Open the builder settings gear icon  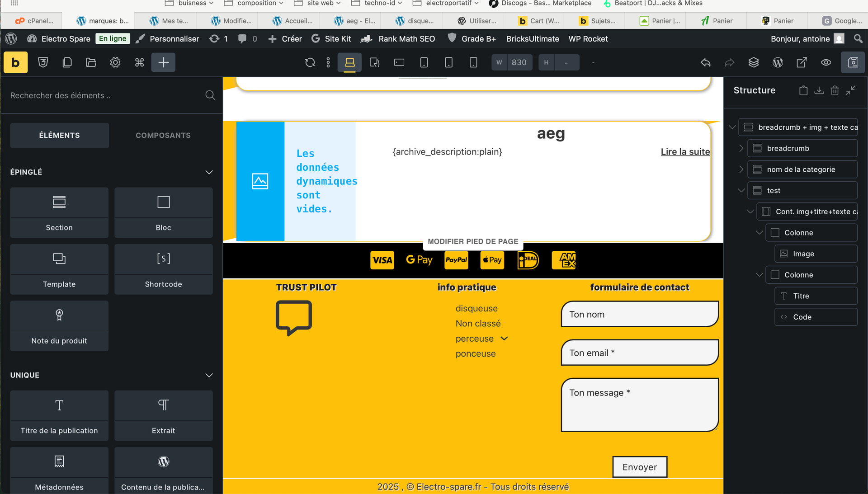(x=115, y=62)
